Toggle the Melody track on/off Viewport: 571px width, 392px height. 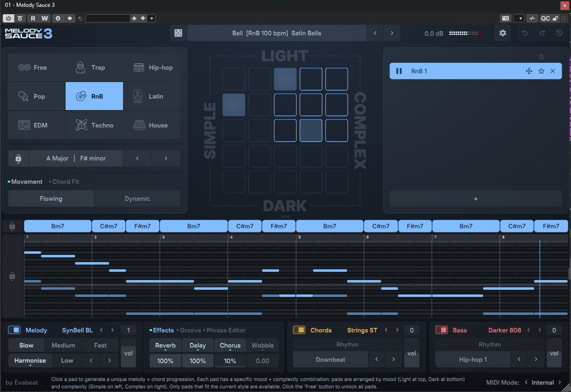(x=14, y=330)
